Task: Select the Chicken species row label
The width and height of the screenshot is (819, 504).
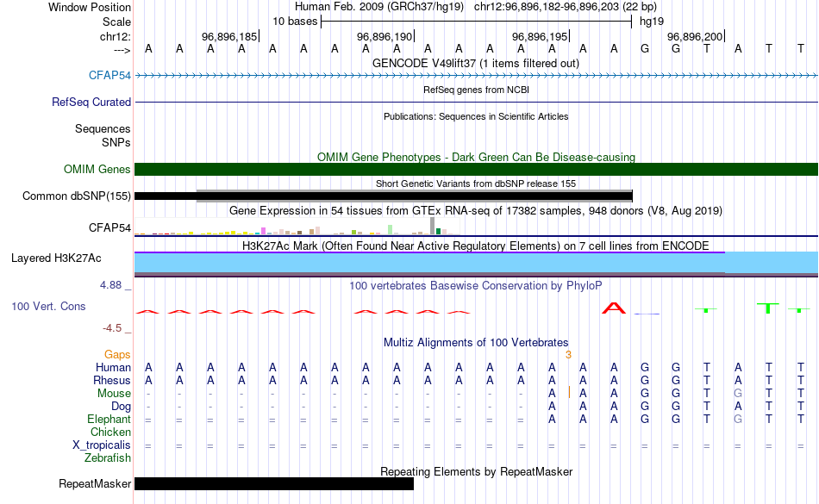Action: (110, 432)
